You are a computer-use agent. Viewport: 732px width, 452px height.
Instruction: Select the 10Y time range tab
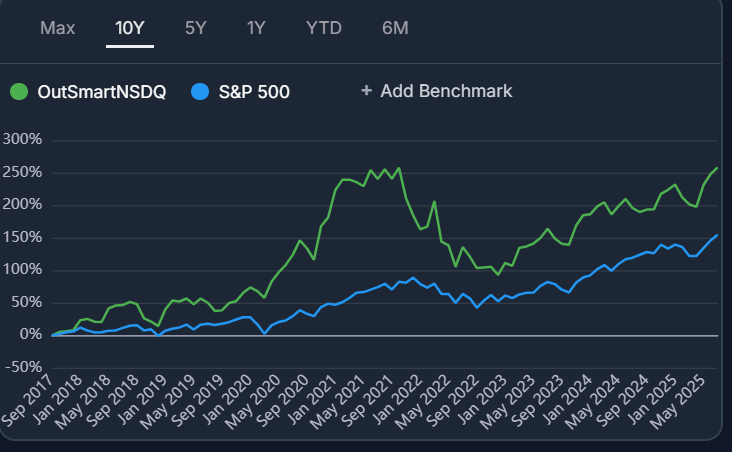(130, 27)
